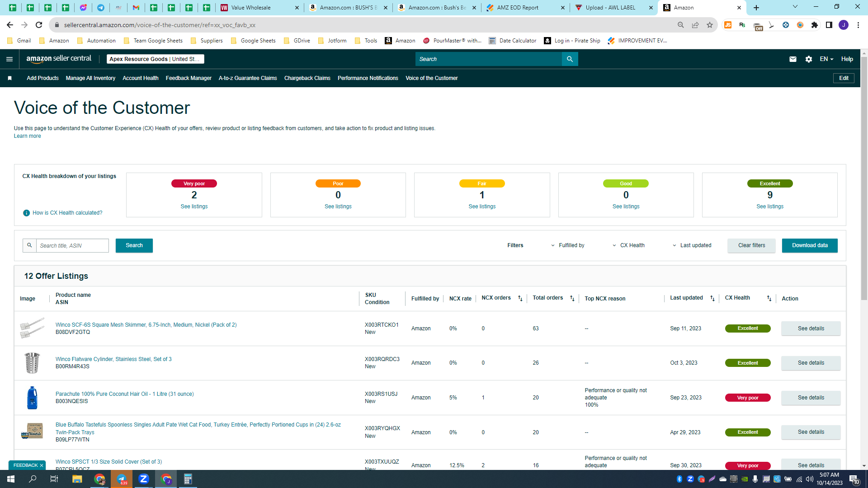868x488 pixels.
Task: Open Add Products menu item
Action: coord(42,78)
